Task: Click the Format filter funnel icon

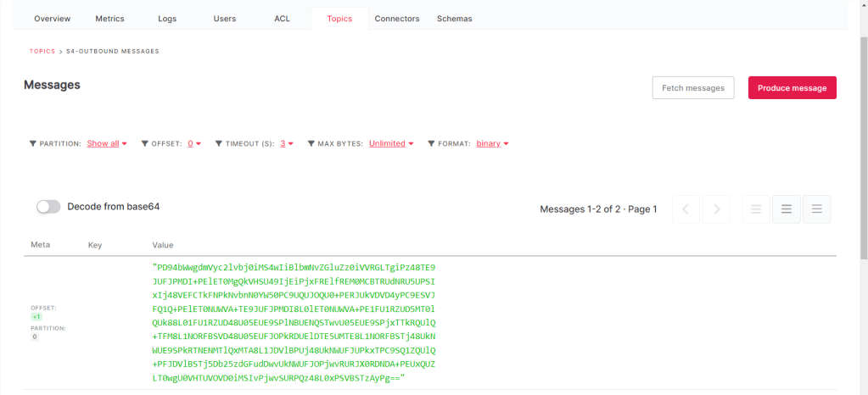Action: [x=431, y=144]
